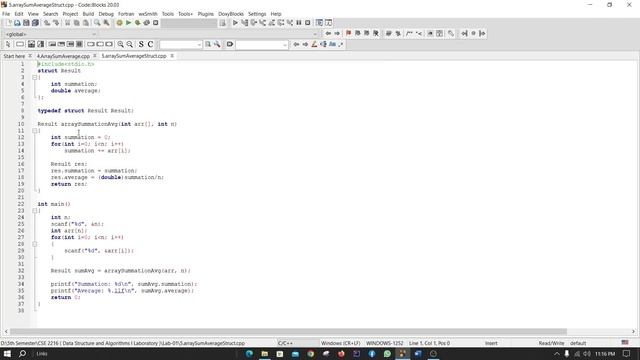
Task: Toggle source view S icon
Action: 141,44
